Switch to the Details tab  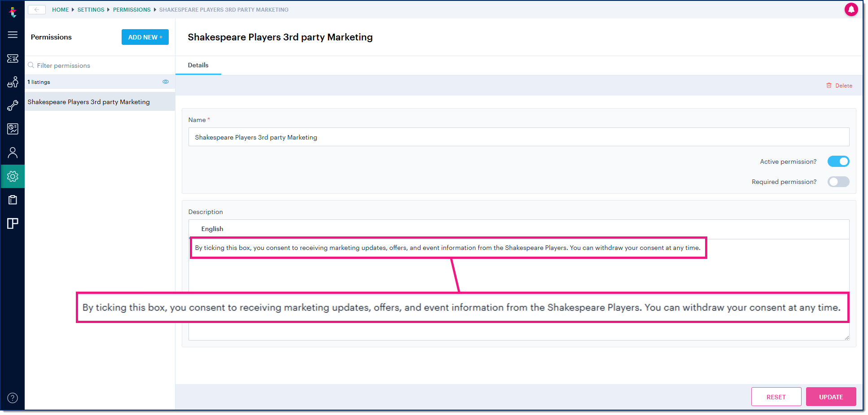(x=198, y=65)
